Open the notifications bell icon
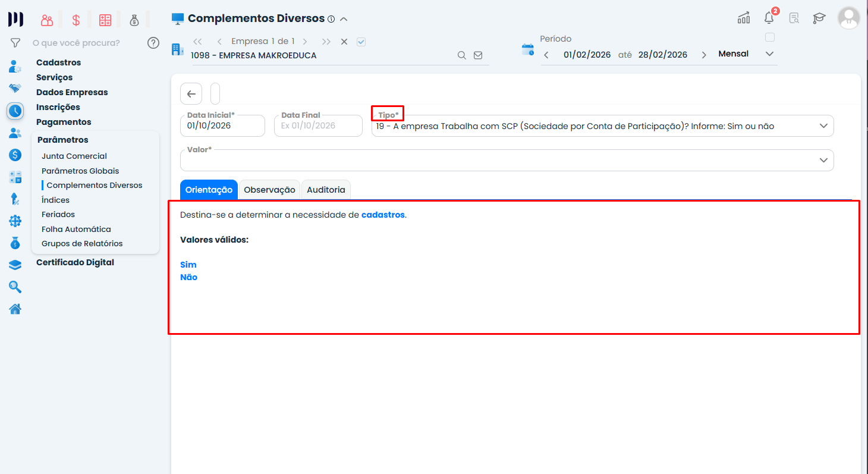868x474 pixels. [769, 18]
